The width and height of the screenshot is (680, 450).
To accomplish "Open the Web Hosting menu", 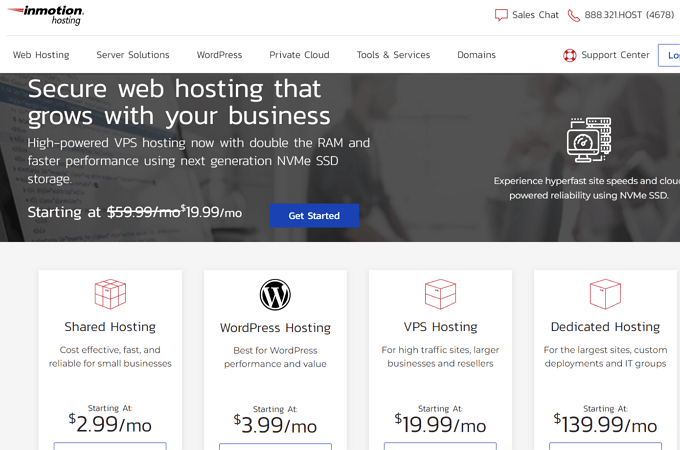I will pos(41,55).
